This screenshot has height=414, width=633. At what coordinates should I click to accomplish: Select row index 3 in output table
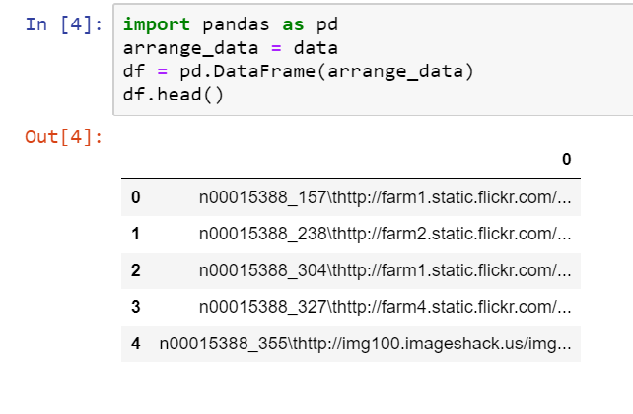[136, 307]
